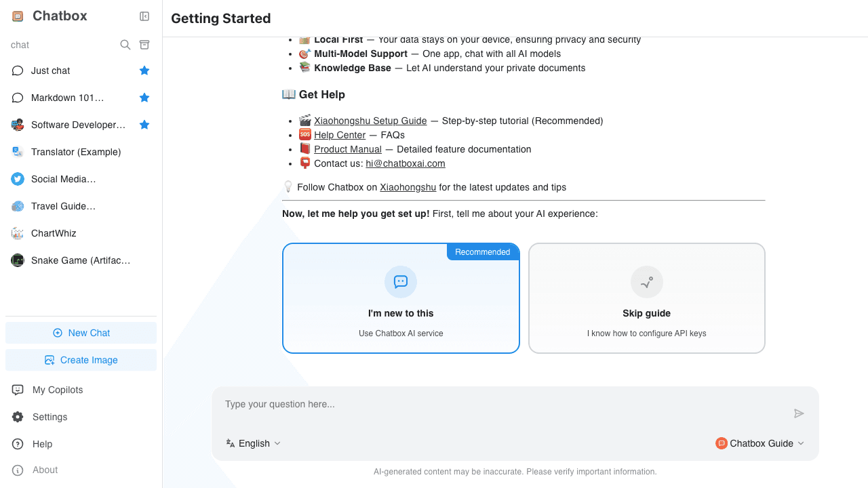Toggle star on Markdown 101 chat
The image size is (868, 488).
click(x=144, y=98)
